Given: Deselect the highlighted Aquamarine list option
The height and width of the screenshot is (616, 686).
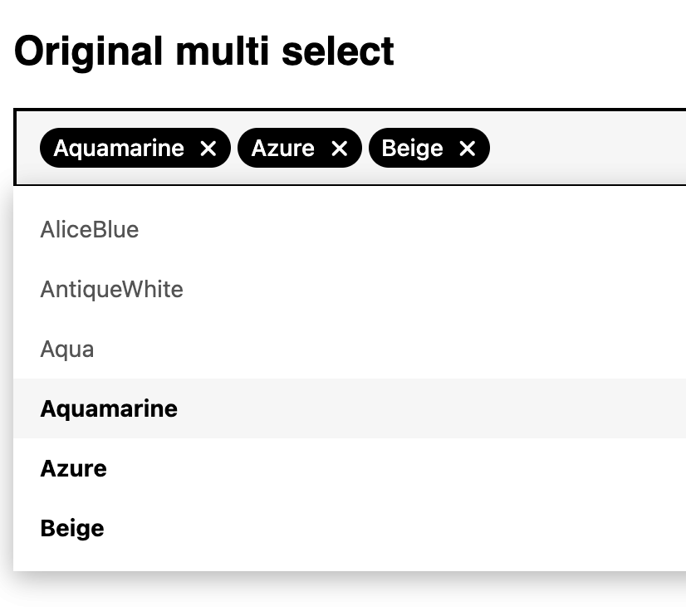Looking at the screenshot, I should pos(109,408).
